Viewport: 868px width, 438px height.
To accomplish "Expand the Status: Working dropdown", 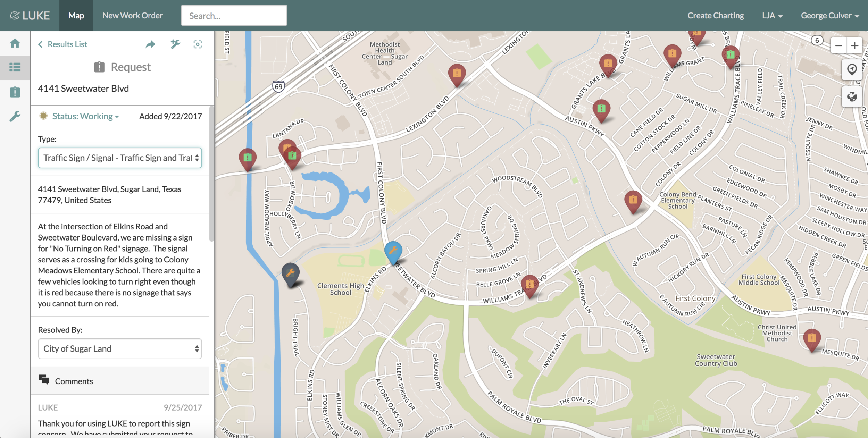I will tap(85, 116).
